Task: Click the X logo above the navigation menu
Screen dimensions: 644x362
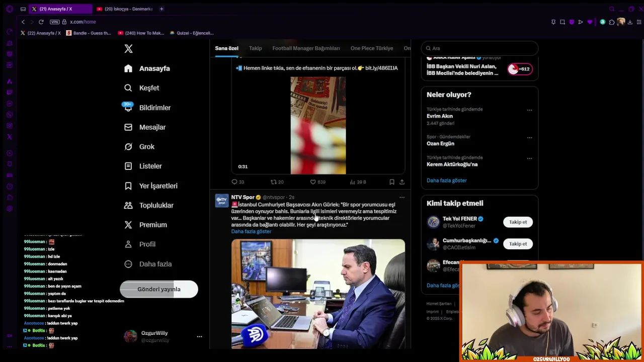Action: (x=129, y=49)
